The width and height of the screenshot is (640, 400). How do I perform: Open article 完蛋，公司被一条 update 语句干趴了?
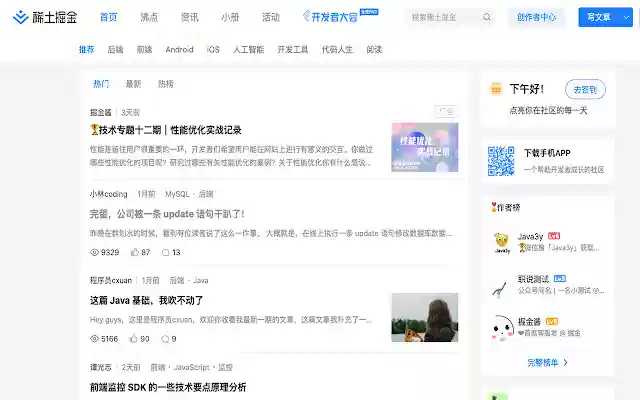pos(167,214)
